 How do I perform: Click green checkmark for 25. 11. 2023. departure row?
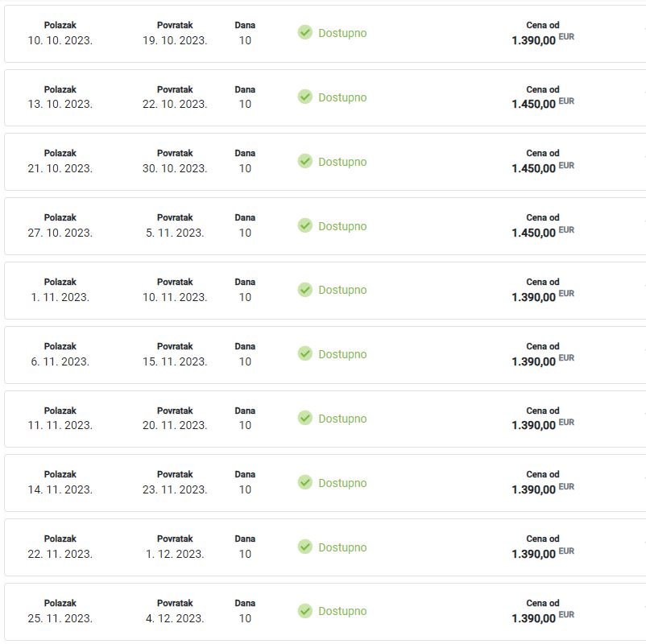point(304,611)
